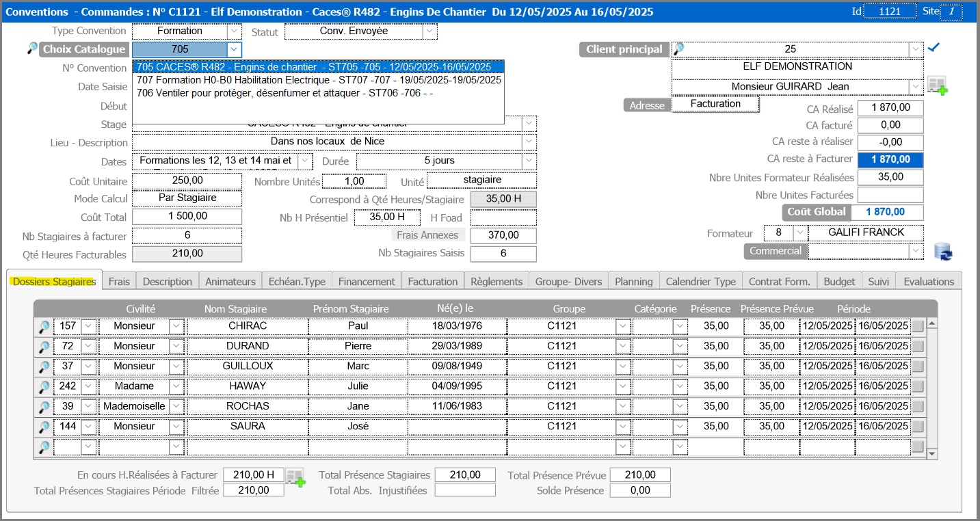Viewport: 980px width, 521px height.
Task: Click the Commercial button
Action: pyautogui.click(x=775, y=251)
